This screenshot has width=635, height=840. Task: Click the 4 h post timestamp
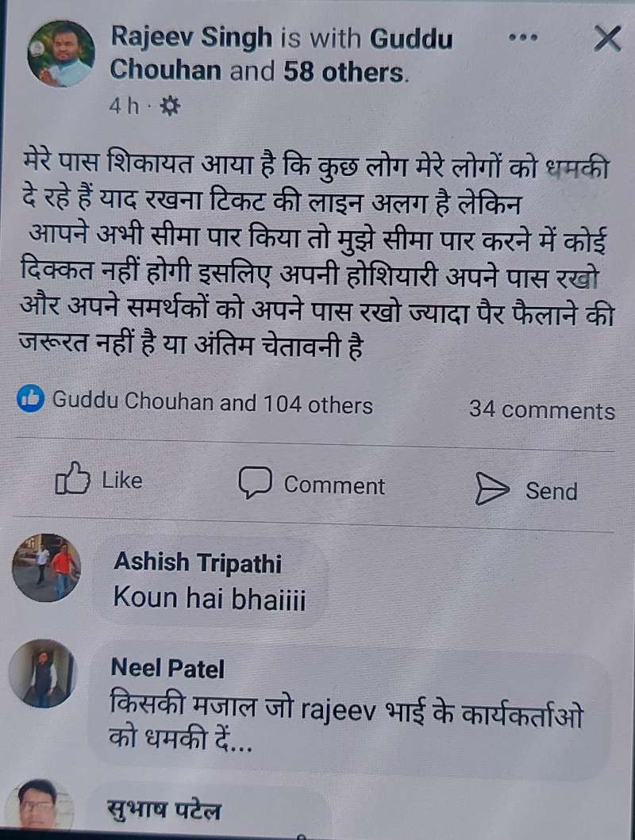pos(124,106)
